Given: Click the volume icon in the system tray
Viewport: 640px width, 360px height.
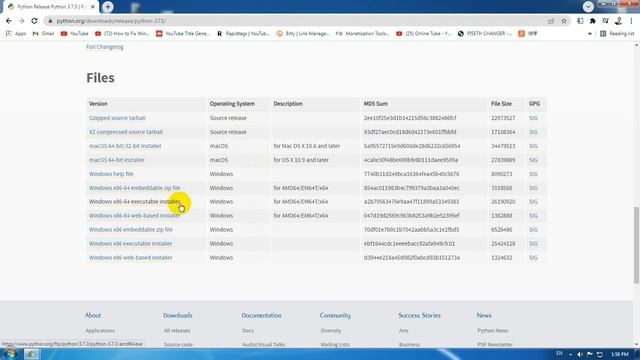Looking at the screenshot, I should click(580, 354).
